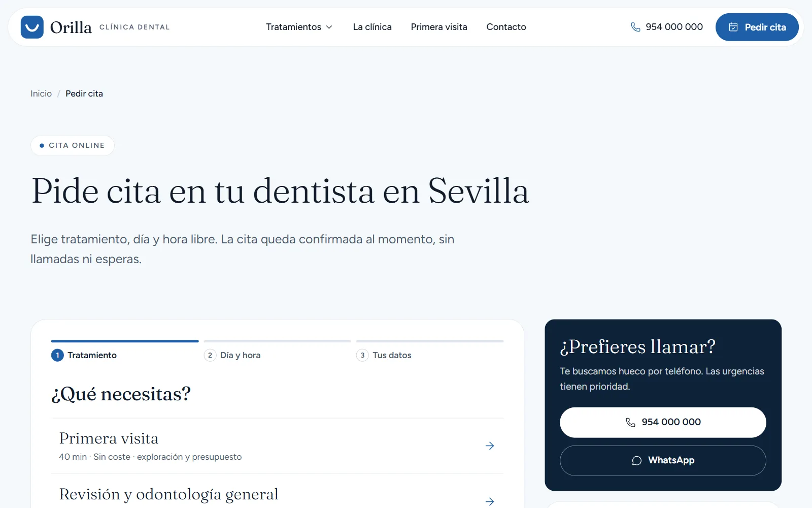
Task: Click the step number 1 circle
Action: coord(57,355)
